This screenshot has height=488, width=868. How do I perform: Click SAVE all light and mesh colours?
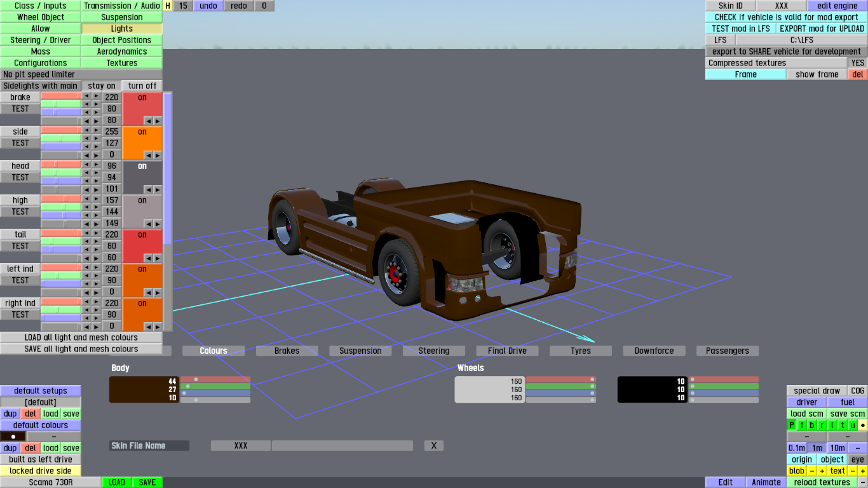[x=81, y=349]
